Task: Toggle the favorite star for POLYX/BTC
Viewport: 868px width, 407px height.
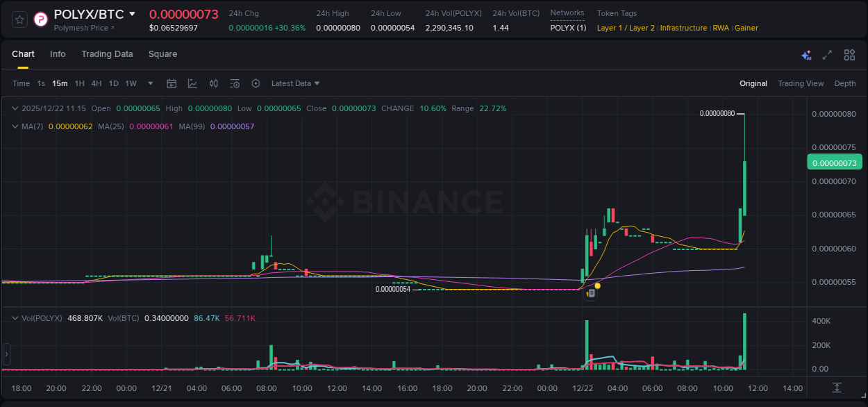Action: [x=19, y=19]
